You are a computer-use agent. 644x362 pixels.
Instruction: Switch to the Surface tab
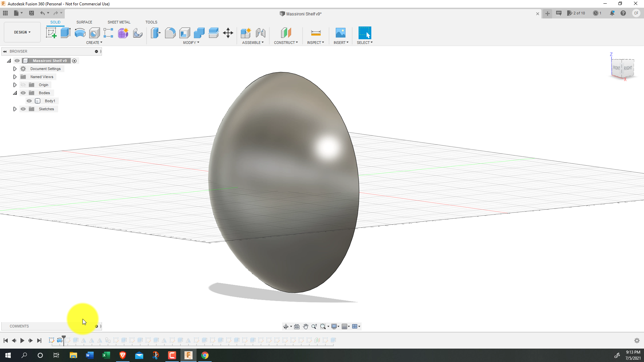click(x=84, y=22)
